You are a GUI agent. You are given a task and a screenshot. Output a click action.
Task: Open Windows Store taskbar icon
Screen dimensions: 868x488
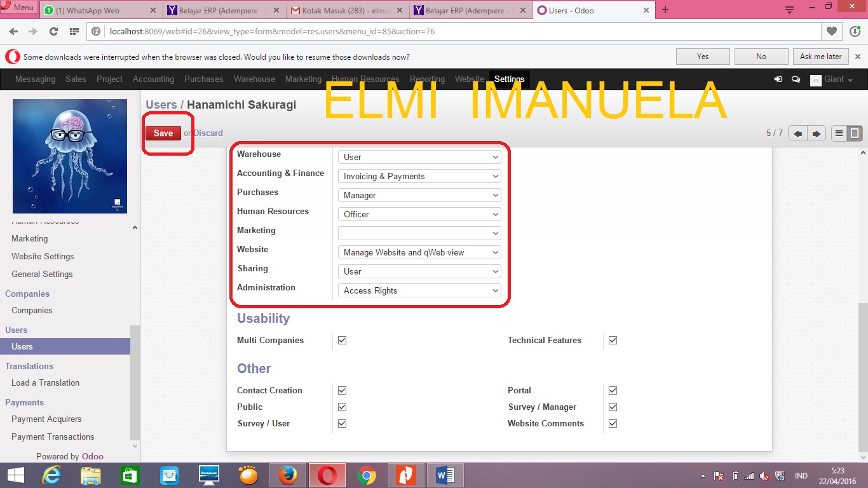(x=130, y=475)
